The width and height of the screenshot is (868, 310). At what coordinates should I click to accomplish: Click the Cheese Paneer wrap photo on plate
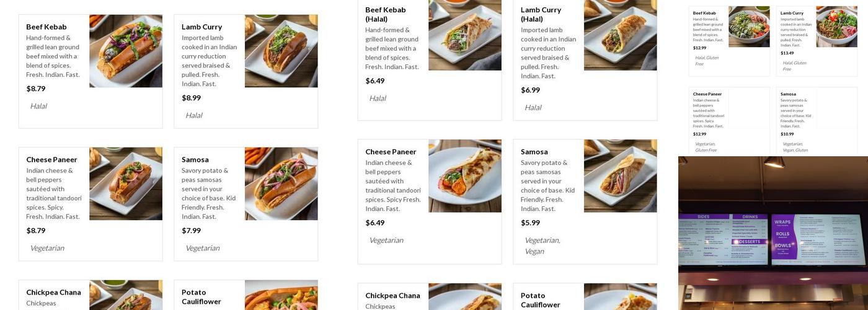coord(464,176)
